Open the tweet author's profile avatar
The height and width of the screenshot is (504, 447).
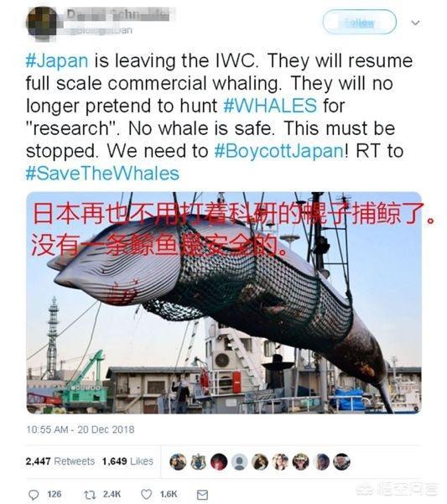click(42, 23)
